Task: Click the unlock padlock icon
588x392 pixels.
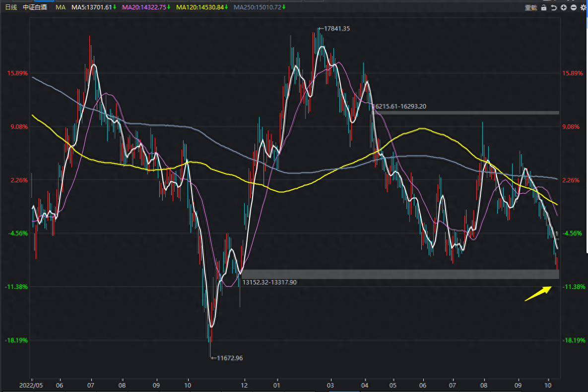Action: pos(544,7)
